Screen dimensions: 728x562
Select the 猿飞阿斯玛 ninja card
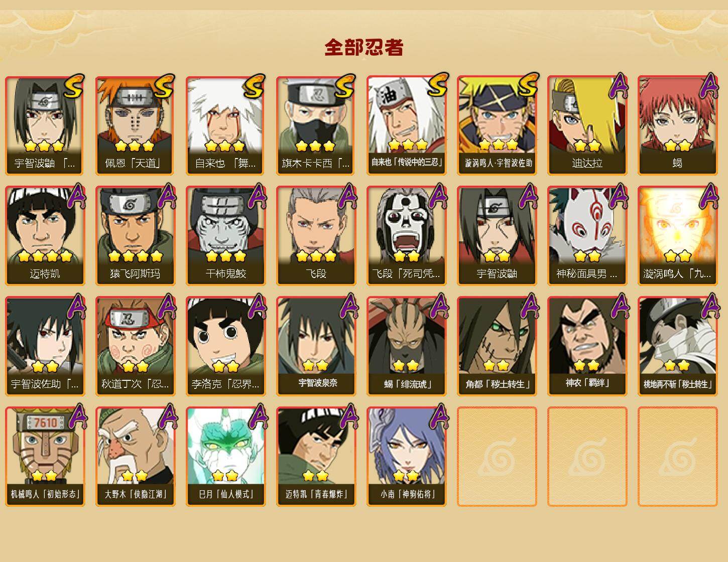135,236
